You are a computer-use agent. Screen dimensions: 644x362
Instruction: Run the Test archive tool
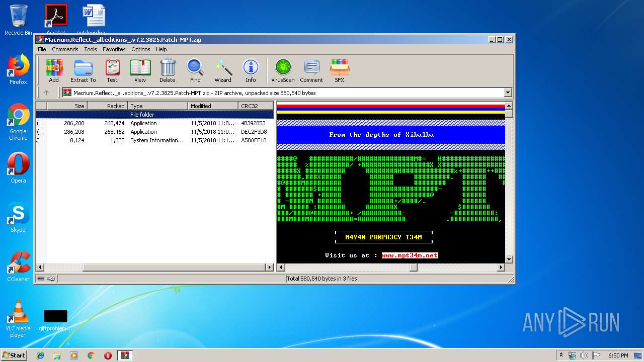(112, 70)
